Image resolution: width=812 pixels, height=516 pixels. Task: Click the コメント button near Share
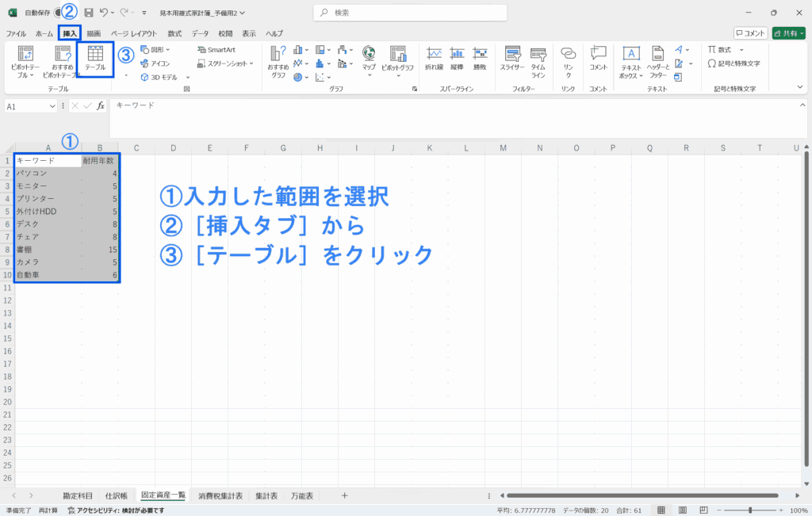click(750, 33)
